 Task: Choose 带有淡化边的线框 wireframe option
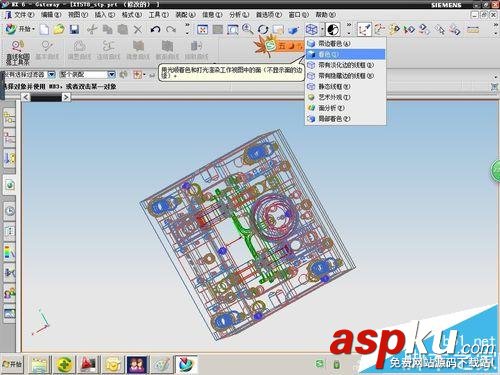click(x=345, y=65)
